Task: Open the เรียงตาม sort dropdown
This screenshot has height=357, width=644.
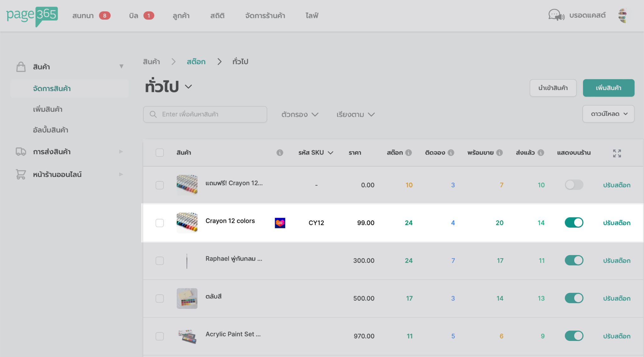Action: coord(355,115)
